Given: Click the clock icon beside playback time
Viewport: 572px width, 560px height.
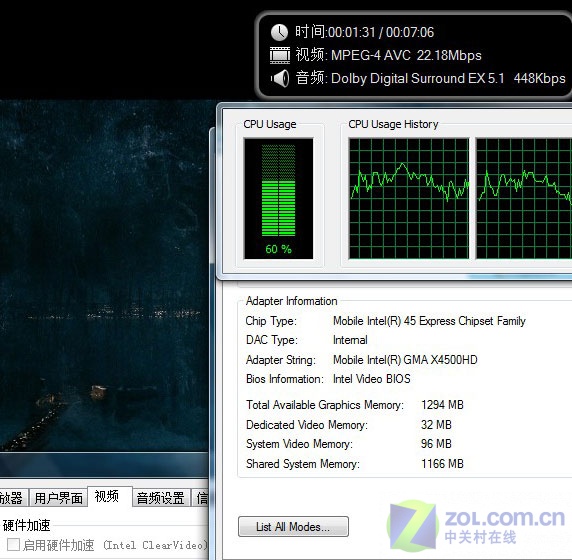Looking at the screenshot, I should (x=279, y=32).
